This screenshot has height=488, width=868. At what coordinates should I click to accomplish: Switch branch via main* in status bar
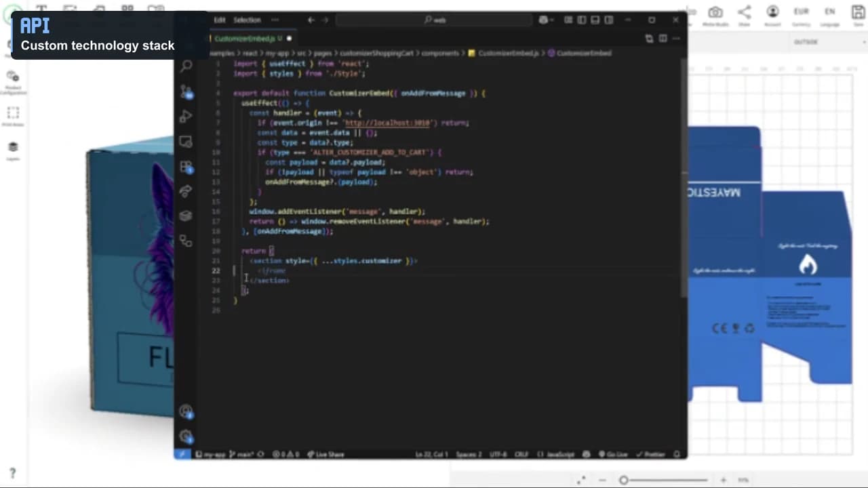point(242,454)
